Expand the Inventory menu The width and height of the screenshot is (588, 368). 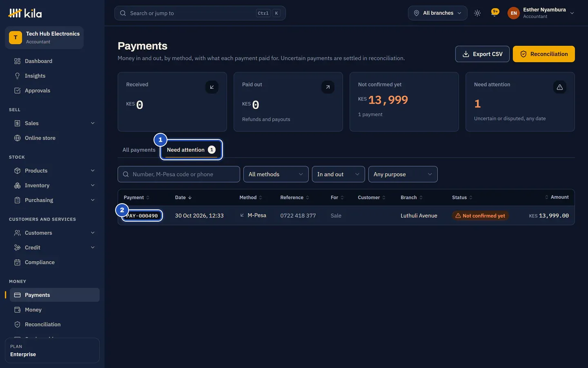(x=55, y=185)
